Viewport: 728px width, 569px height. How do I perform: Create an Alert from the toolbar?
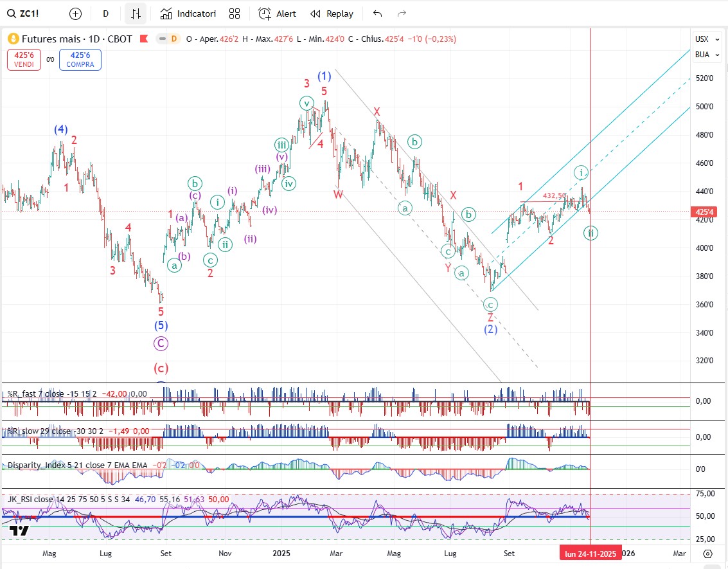[278, 14]
